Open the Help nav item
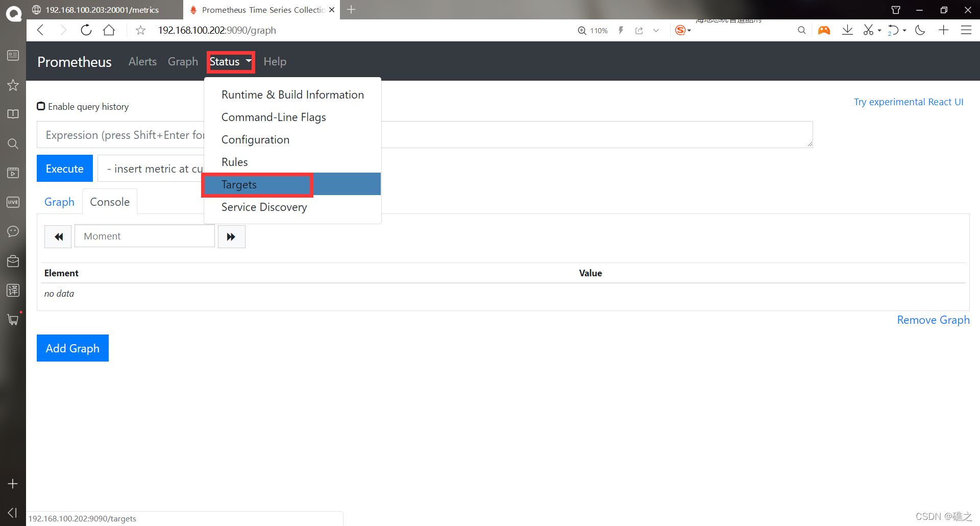This screenshot has width=980, height=526. point(275,62)
